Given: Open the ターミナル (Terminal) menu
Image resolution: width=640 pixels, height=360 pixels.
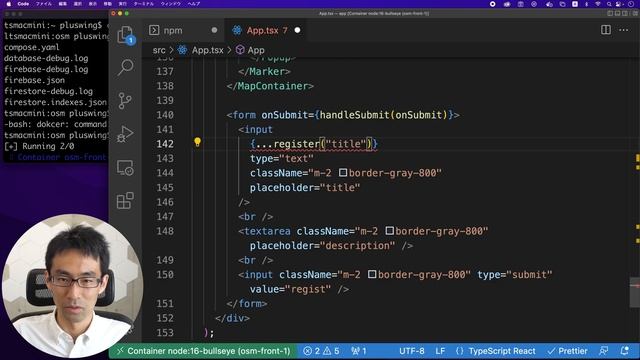Looking at the screenshot, I should coord(144,4).
